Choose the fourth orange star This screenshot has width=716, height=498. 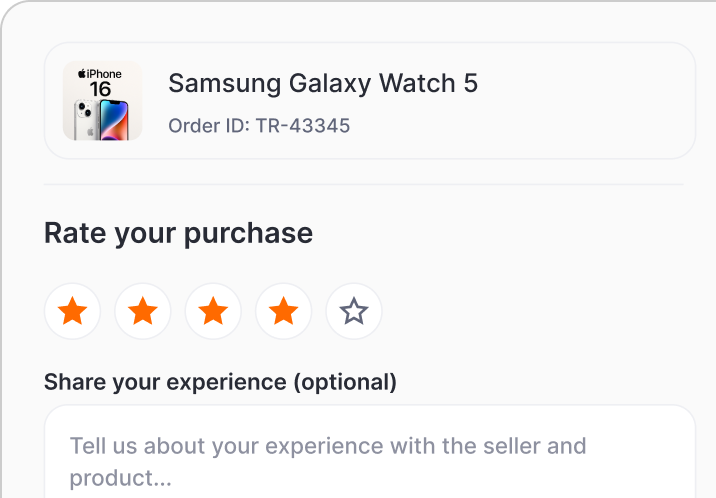(x=284, y=312)
